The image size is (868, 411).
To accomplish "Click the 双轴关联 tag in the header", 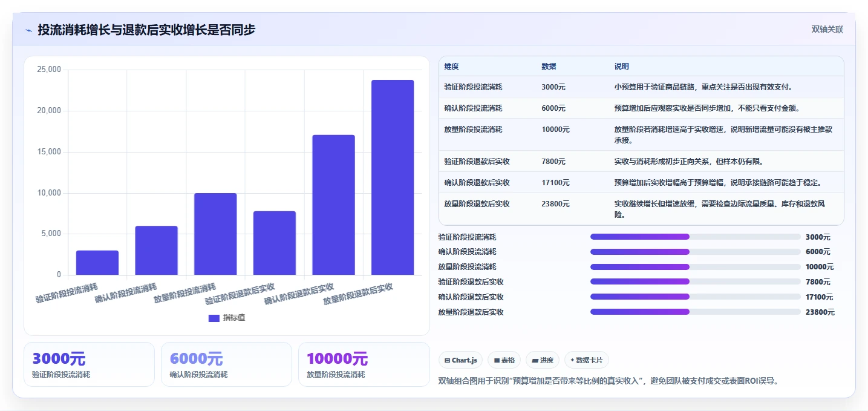I will (x=827, y=30).
